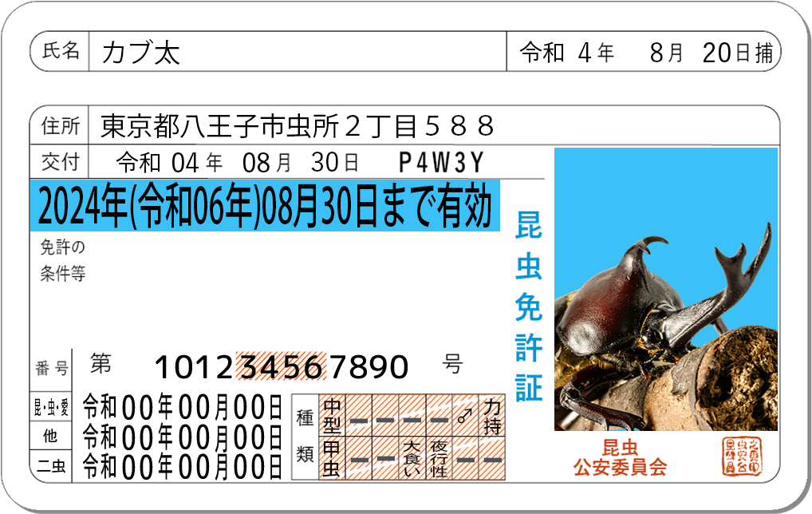Click the beetle photo on the license
This screenshot has width=812, height=514.
[x=666, y=289]
